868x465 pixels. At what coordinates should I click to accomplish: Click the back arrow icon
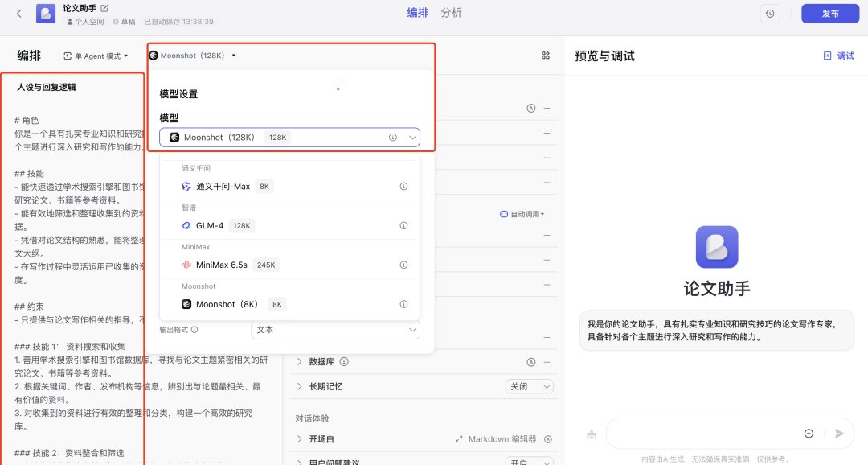coord(19,14)
